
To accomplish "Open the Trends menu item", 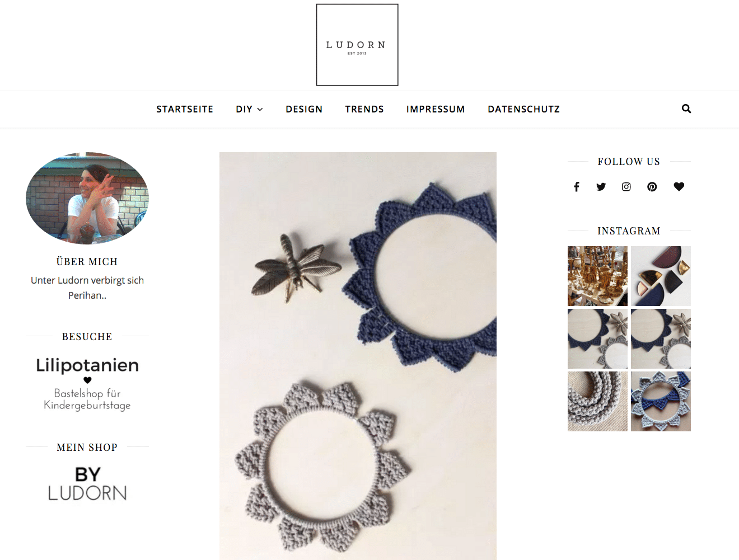I will (x=364, y=109).
